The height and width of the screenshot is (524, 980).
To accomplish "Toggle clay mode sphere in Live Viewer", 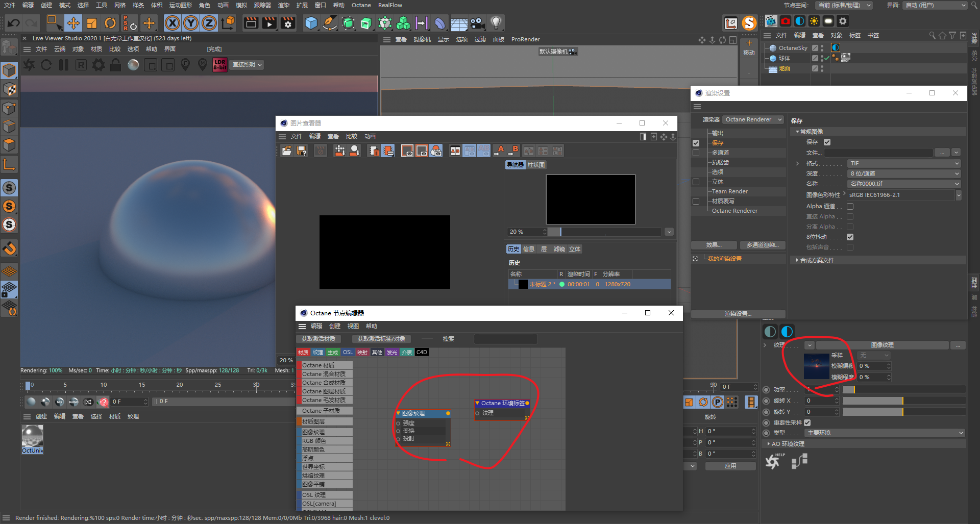I will coord(133,65).
